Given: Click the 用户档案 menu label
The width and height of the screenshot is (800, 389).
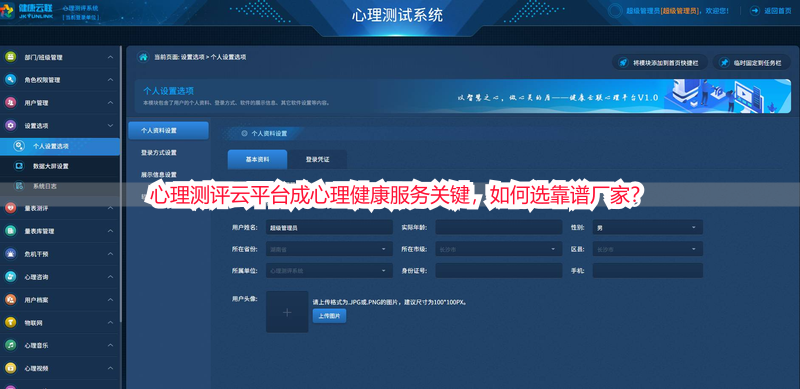Looking at the screenshot, I should (x=36, y=300).
